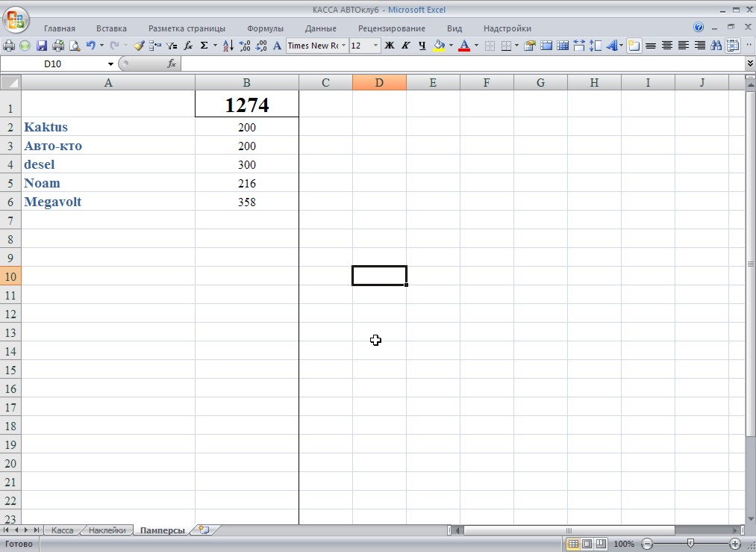Open the Times New Roman font dropdown
Viewport: 756px width, 552px height.
tap(344, 46)
